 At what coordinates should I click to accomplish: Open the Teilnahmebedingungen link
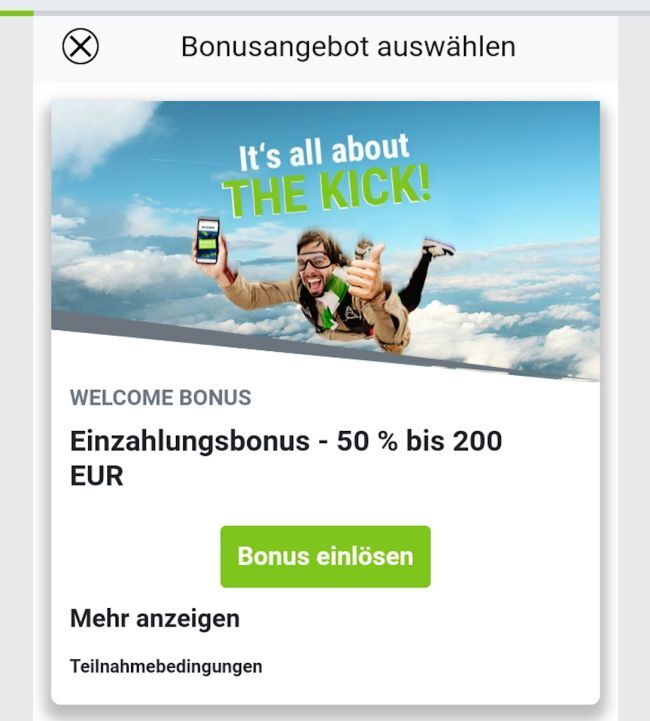click(166, 666)
